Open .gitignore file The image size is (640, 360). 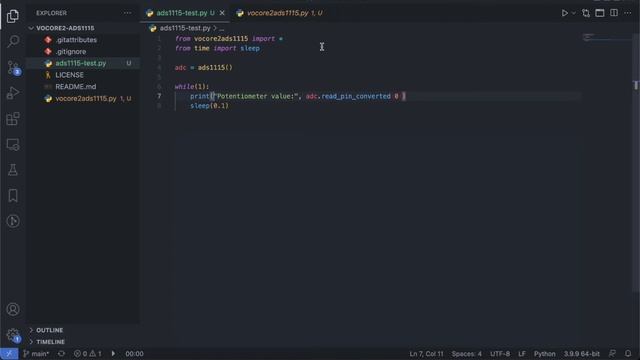[71, 52]
